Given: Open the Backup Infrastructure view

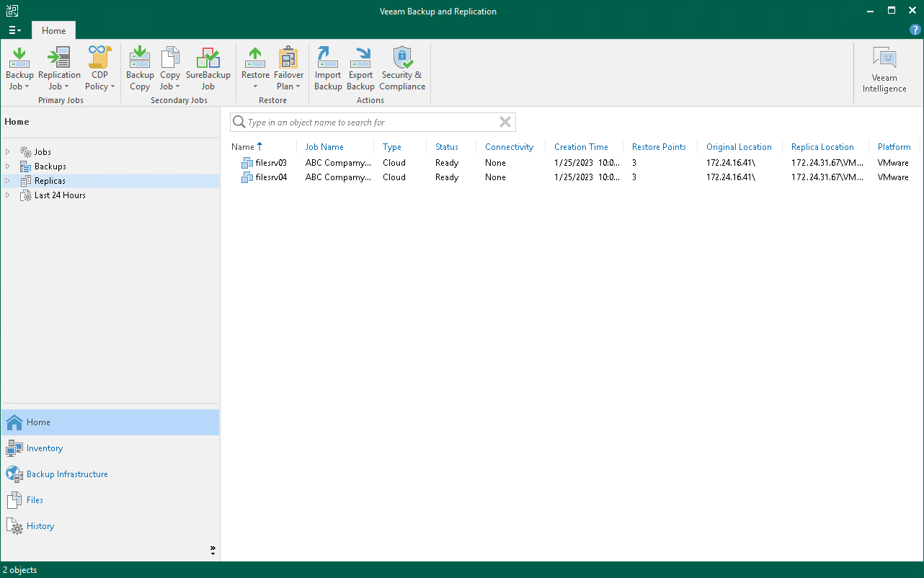Looking at the screenshot, I should [67, 474].
